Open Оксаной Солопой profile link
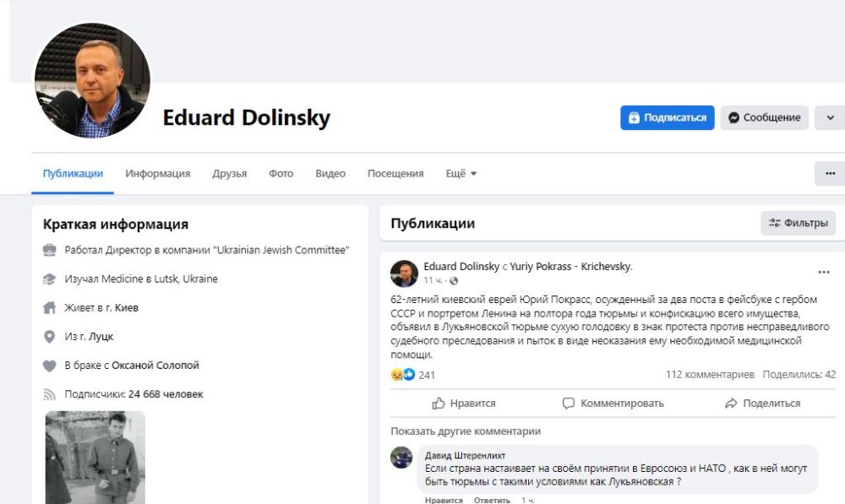This screenshot has width=845, height=504. [155, 366]
